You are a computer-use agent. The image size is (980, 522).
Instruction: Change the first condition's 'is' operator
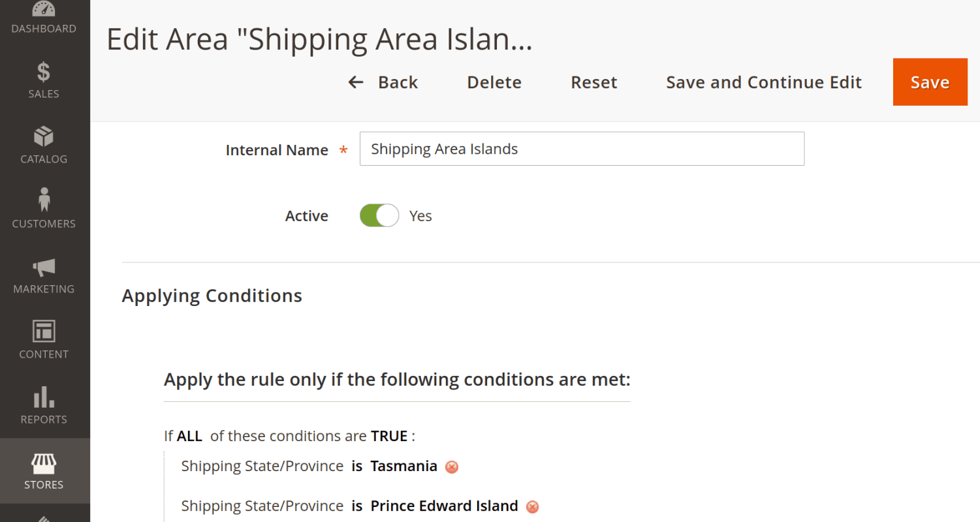pyautogui.click(x=356, y=466)
